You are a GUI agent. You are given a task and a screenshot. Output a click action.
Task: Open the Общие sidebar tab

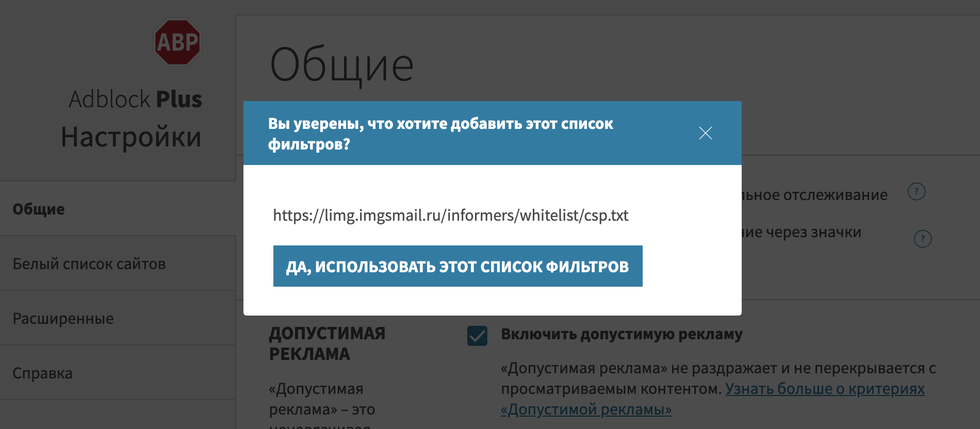click(x=39, y=209)
